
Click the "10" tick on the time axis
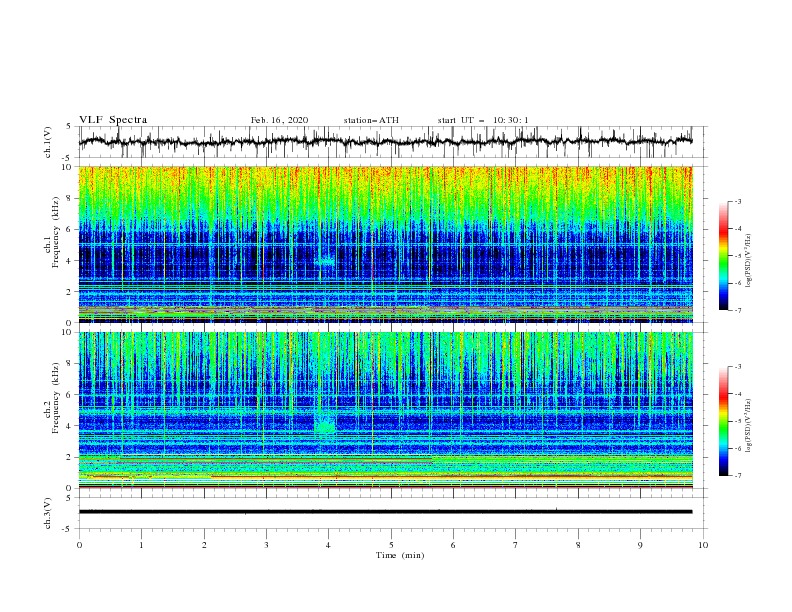[703, 545]
